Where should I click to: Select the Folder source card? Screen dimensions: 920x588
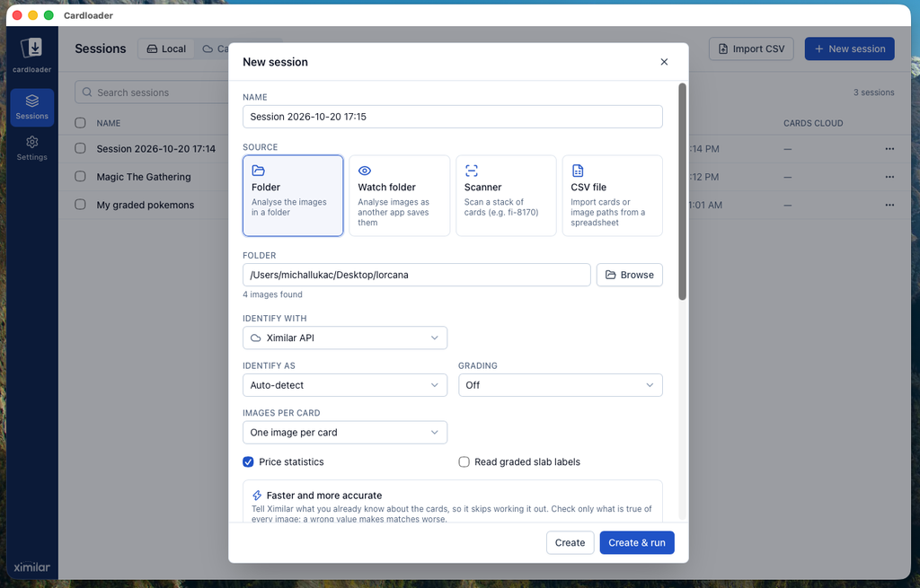click(293, 196)
